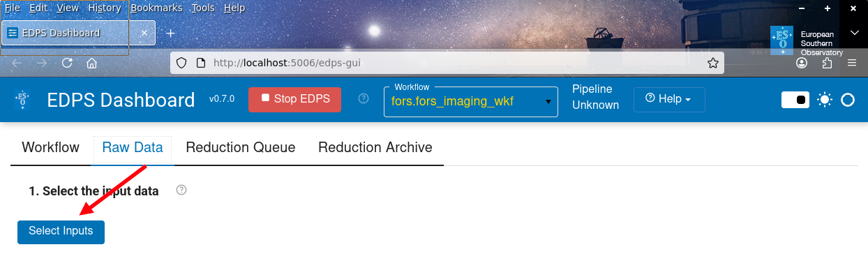Go to browser home page icon
This screenshot has width=868, height=254.
pos(91,63)
